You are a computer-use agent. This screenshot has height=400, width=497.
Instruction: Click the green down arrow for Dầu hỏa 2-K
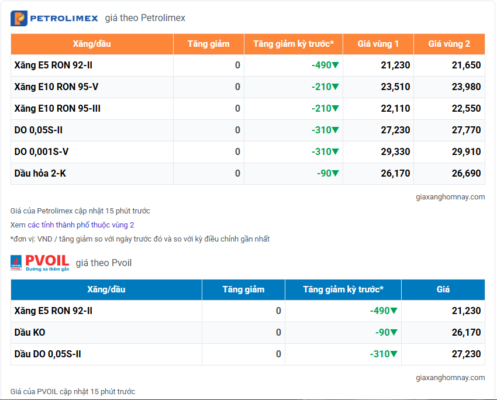(x=335, y=174)
